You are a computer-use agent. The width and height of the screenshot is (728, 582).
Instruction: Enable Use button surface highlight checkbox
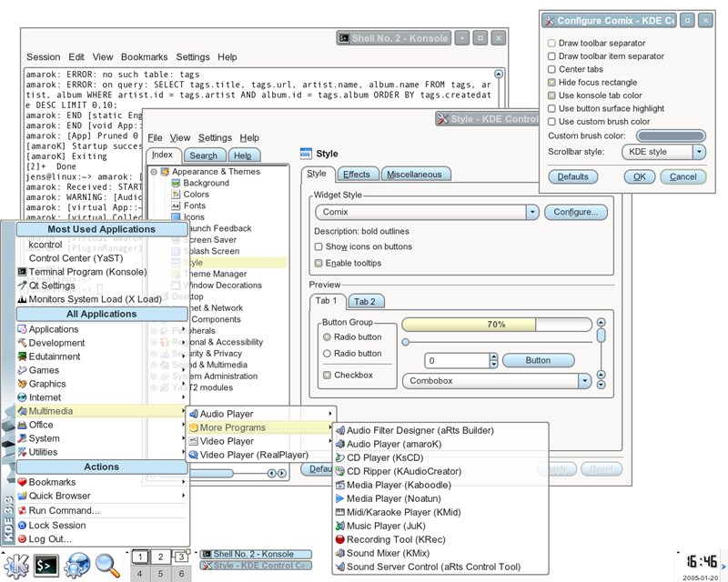[551, 108]
